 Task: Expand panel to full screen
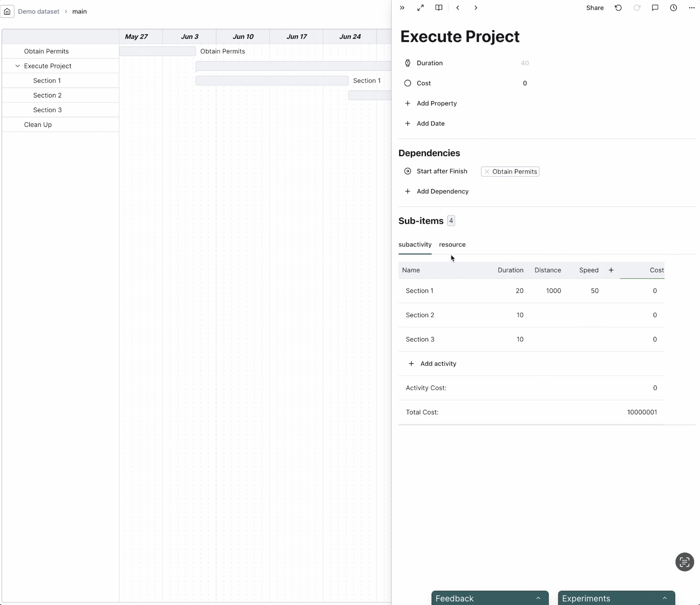pyautogui.click(x=420, y=8)
